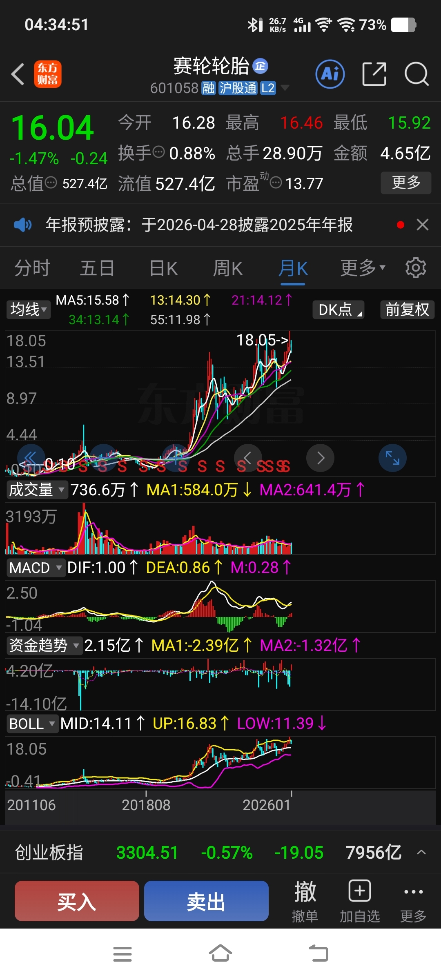Tap the back arrow icon

(18, 74)
